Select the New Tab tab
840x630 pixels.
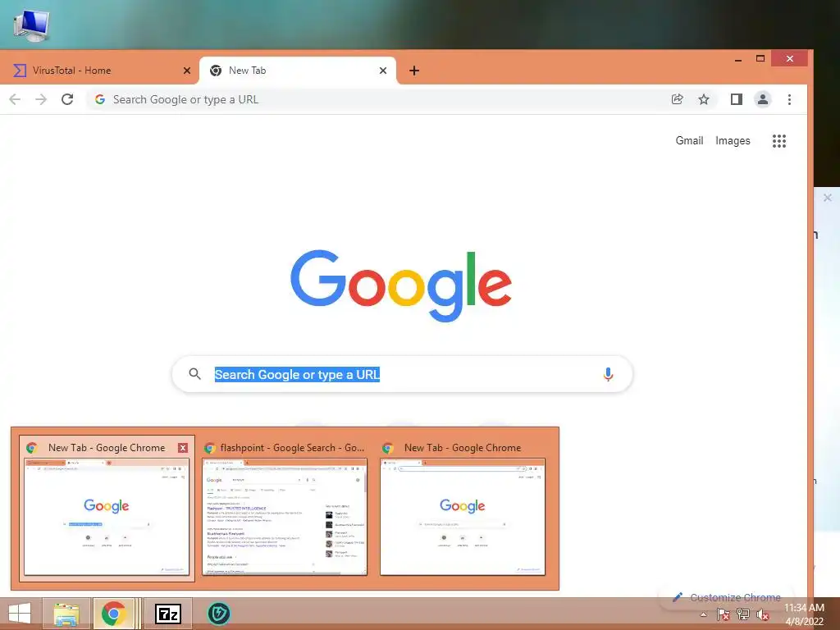click(297, 71)
